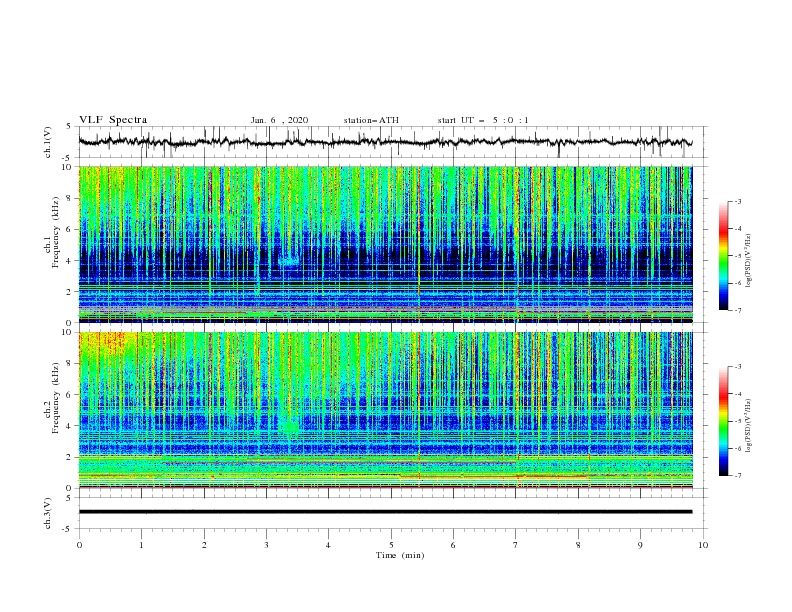Click the cyan emission blob near 4 kHz in ch.1 spectrogram
The width and height of the screenshot is (792, 612).
coord(289,262)
